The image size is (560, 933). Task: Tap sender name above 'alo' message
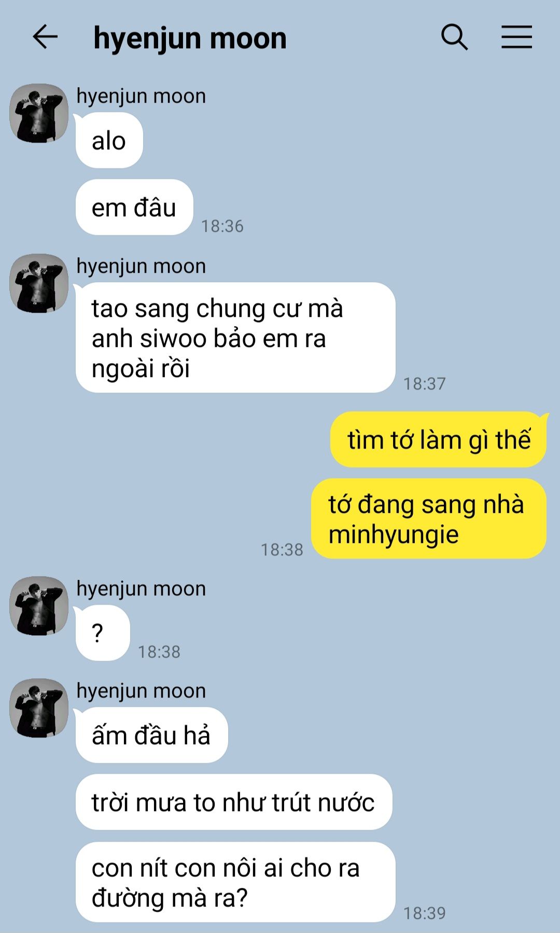[141, 96]
